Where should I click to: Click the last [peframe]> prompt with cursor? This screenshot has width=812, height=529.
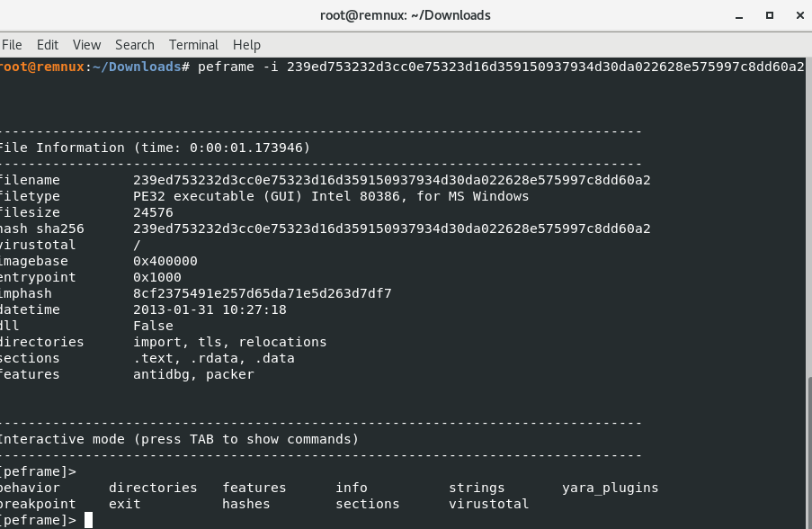47,520
